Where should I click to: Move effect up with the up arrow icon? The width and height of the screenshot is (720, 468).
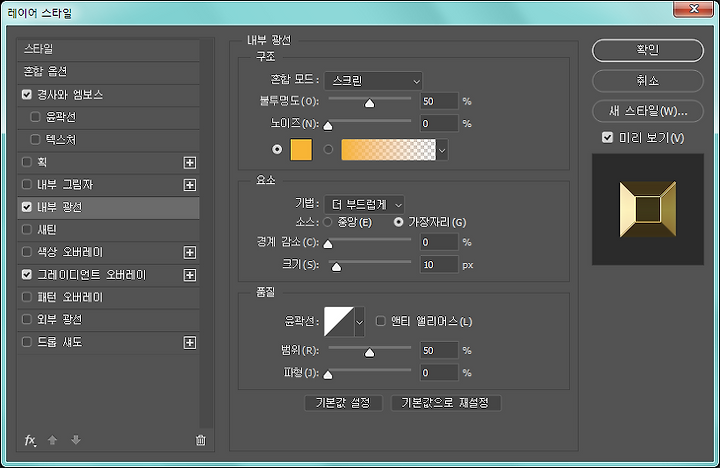click(52, 440)
